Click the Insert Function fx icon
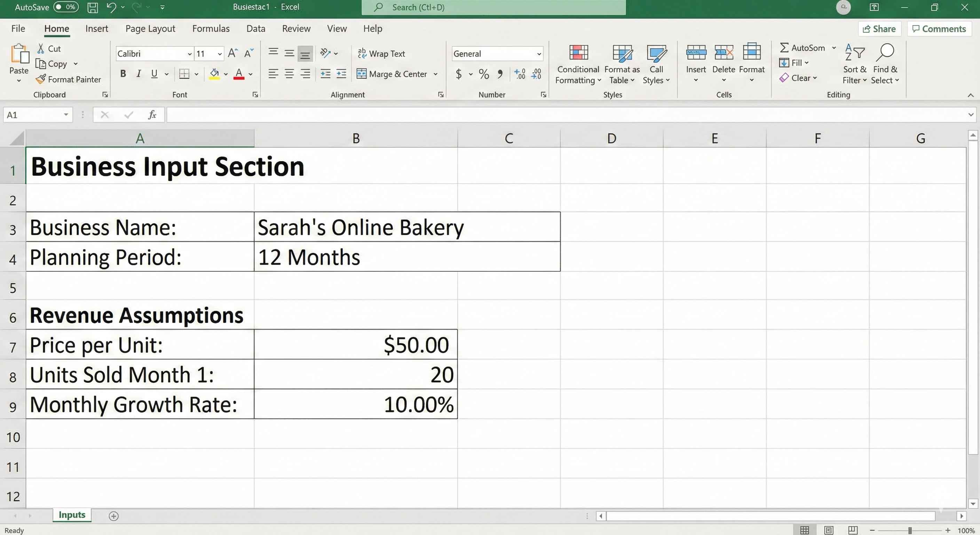This screenshot has height=535, width=980. coord(152,115)
